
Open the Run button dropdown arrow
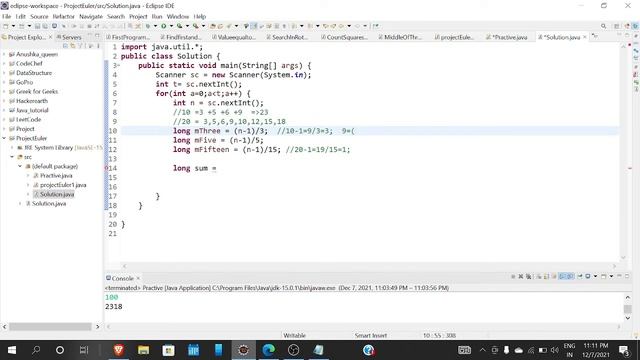[171, 26]
